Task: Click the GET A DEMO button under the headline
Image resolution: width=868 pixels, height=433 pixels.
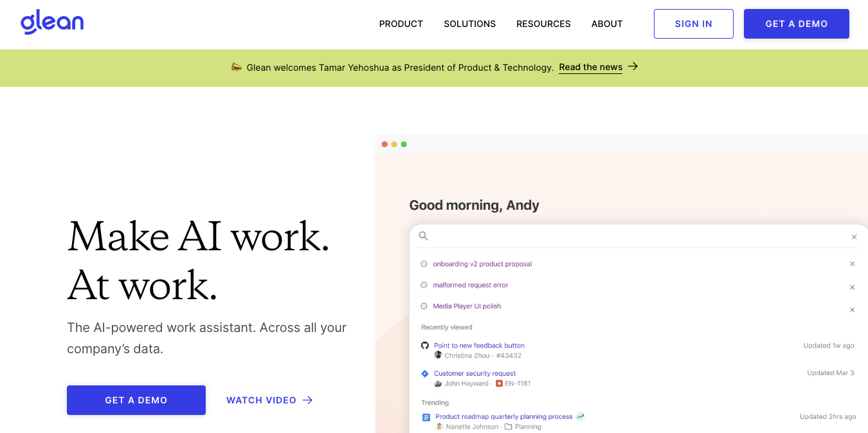Action: pyautogui.click(x=136, y=400)
